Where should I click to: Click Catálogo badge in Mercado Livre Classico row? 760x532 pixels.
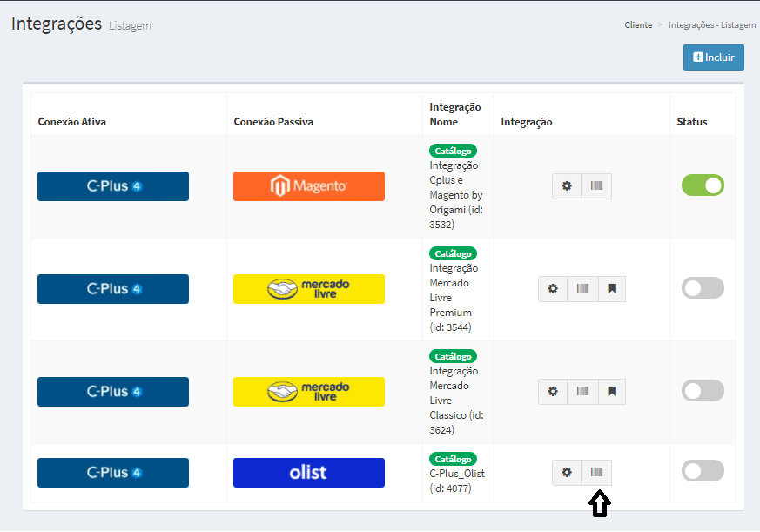point(453,356)
